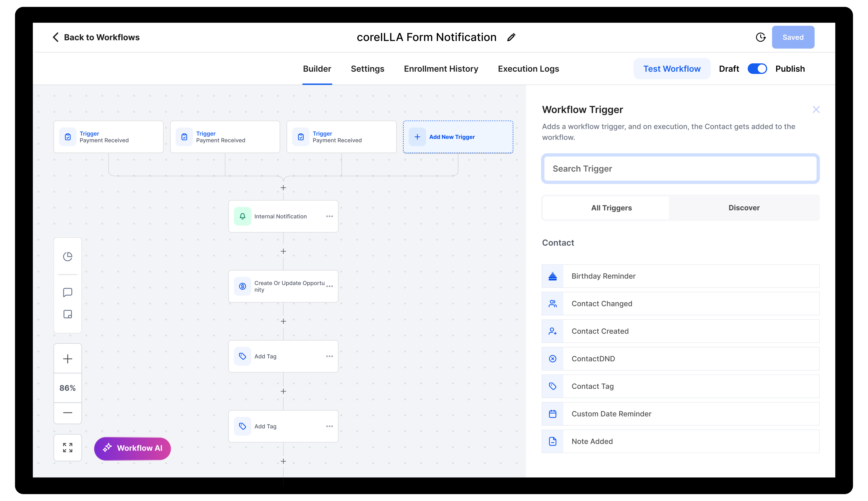Add step below Internal Notification
This screenshot has height=501, width=868.
(283, 252)
